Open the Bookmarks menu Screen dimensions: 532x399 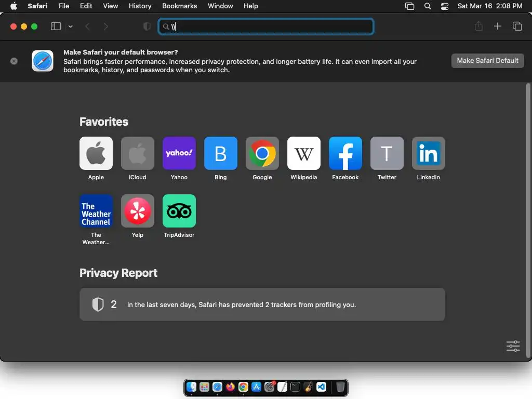tap(179, 6)
